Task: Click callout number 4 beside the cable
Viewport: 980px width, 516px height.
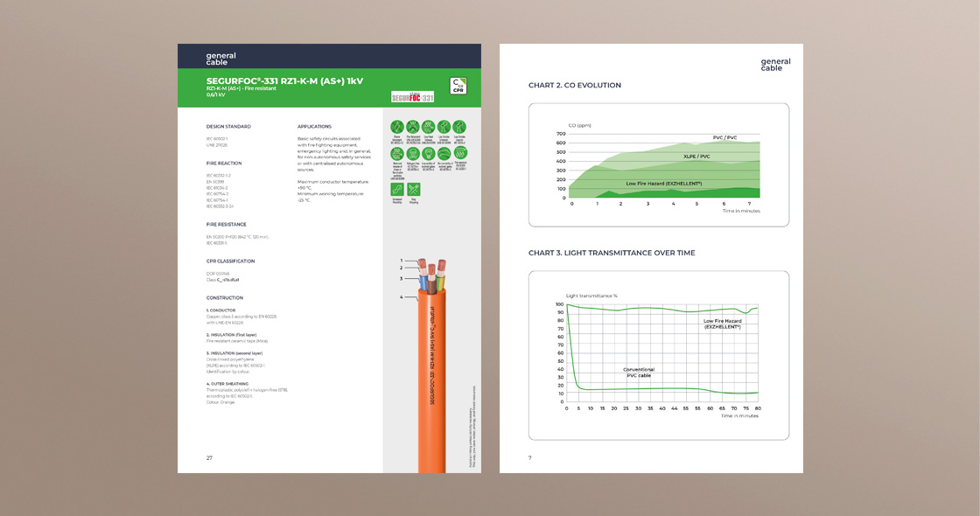Action: [402, 297]
